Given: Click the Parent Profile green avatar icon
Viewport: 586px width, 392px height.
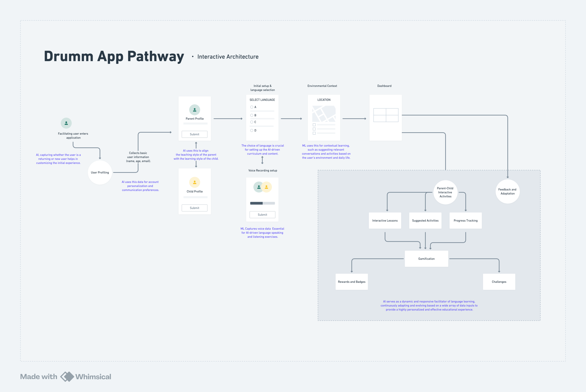Looking at the screenshot, I should pos(195,110).
